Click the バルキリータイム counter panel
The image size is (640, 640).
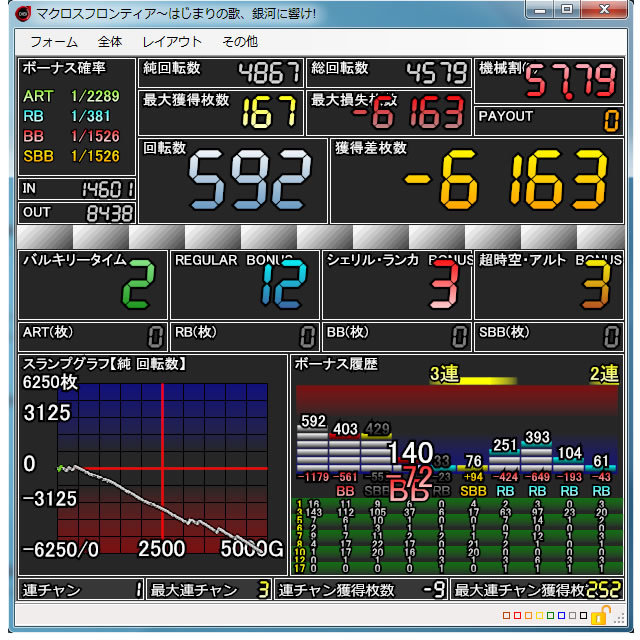click(x=93, y=284)
